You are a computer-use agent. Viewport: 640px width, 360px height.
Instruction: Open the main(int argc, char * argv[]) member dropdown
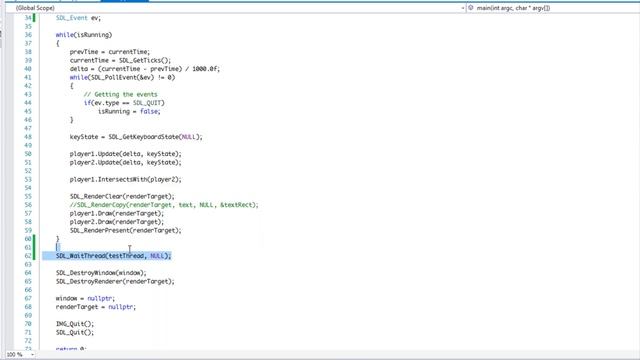(x=553, y=8)
